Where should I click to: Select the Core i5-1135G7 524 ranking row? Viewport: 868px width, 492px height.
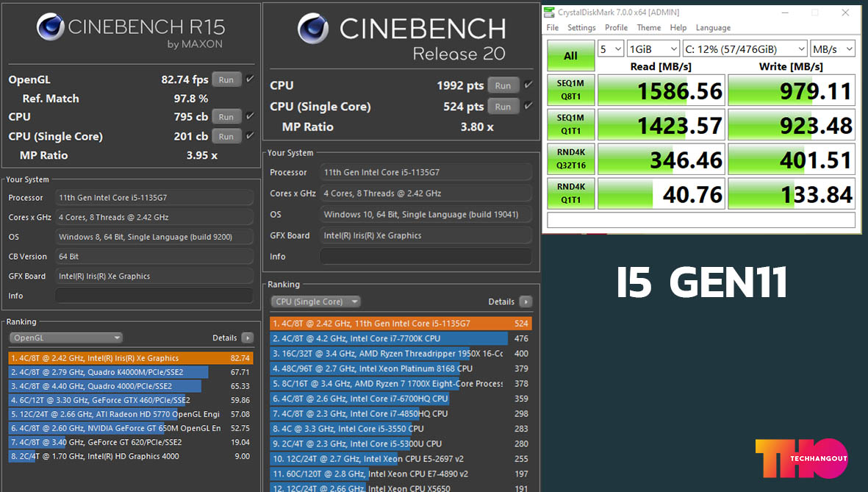tap(401, 323)
